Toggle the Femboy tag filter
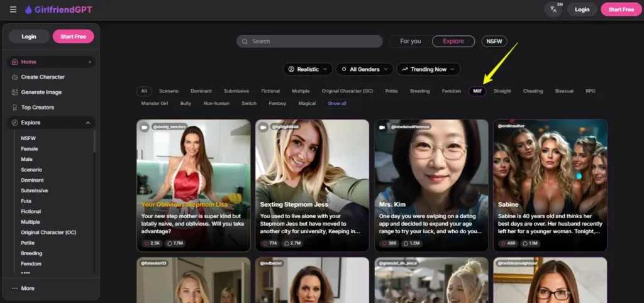644x303 pixels. 277,104
